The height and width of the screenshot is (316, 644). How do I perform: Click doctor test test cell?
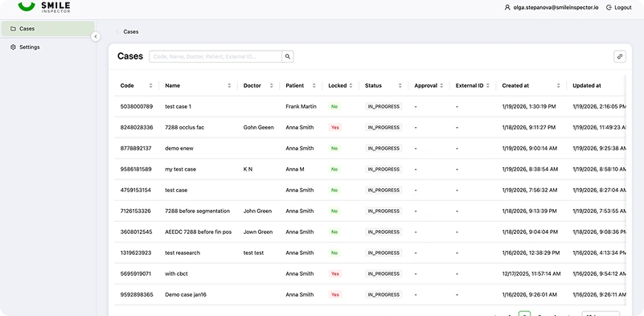pyautogui.click(x=254, y=252)
